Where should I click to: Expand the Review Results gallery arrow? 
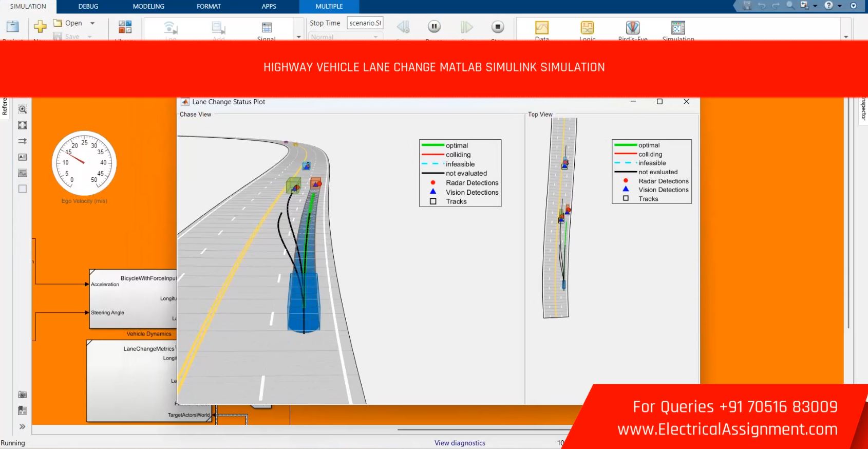(x=846, y=37)
